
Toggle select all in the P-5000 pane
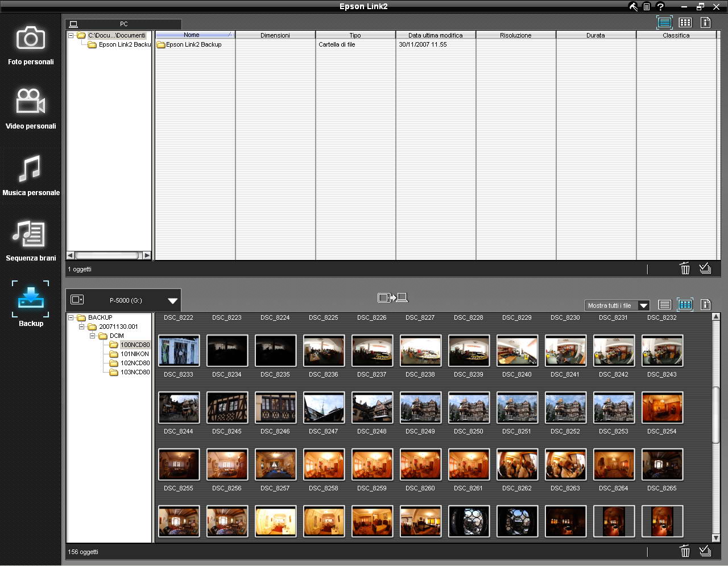(705, 551)
